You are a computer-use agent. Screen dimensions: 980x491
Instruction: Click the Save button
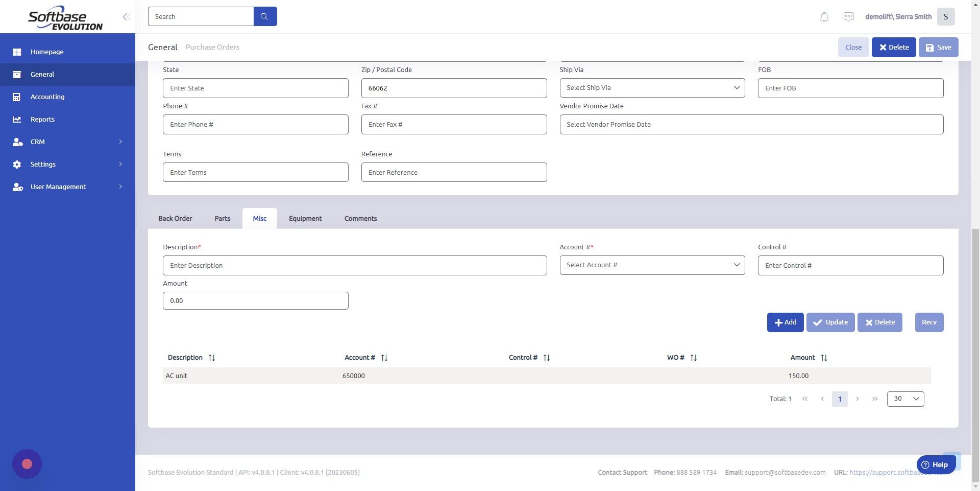pos(938,47)
